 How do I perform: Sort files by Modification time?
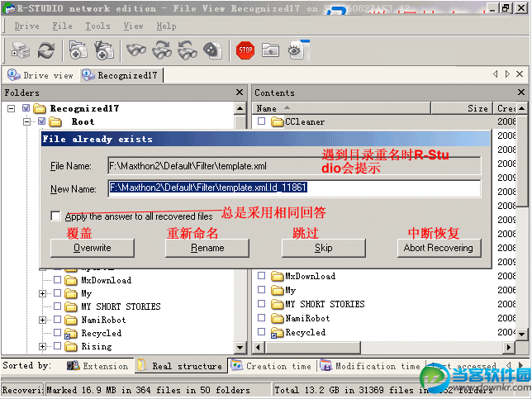(x=370, y=366)
